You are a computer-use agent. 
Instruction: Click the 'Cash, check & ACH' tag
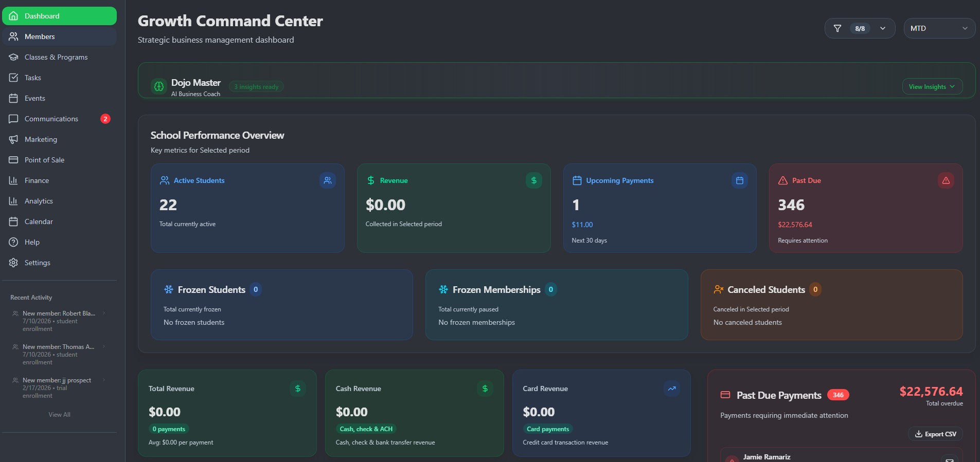tap(366, 429)
